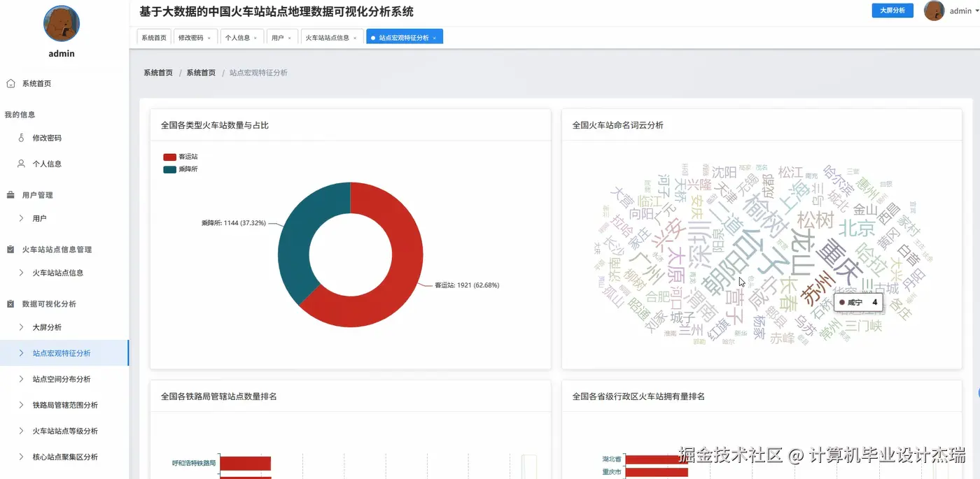Click the 全国各类型火车站数量与占比 card title
Viewport: 980px width, 479px height.
click(214, 125)
